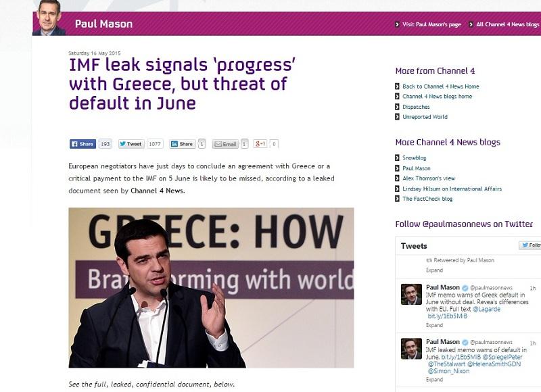541x392 pixels.
Task: Open Paul Mason name on IMF leaked memo tweet
Action: (443, 342)
